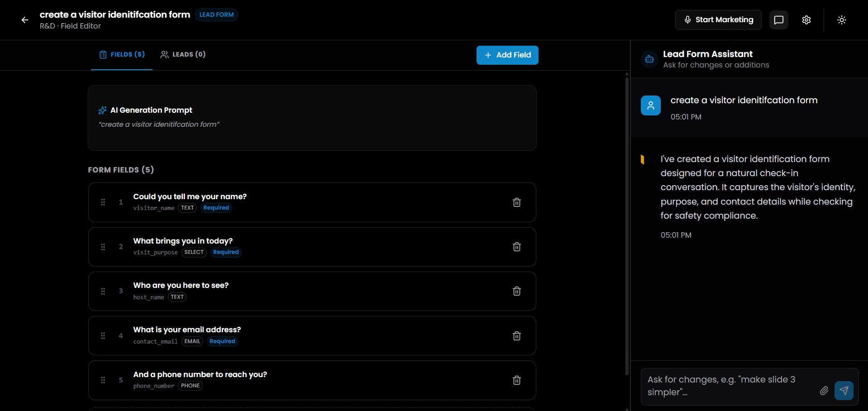This screenshot has height=411, width=868.
Task: Click the Required tag on visitor_name
Action: [x=216, y=208]
